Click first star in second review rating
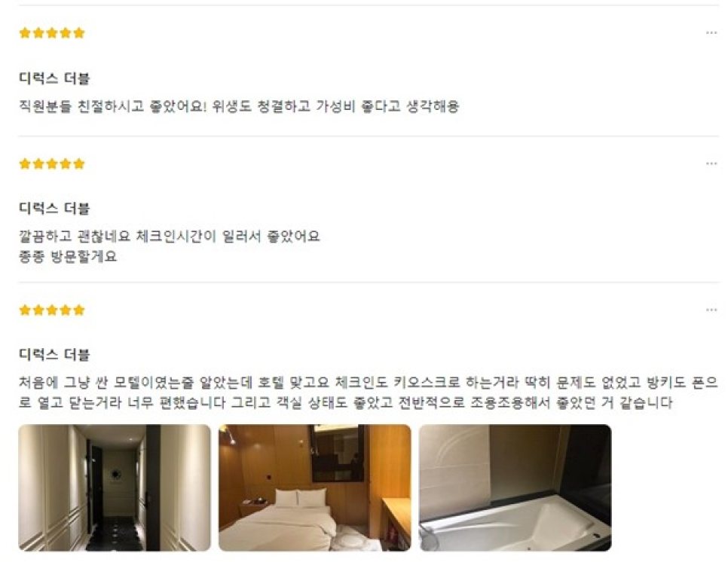The height and width of the screenshot is (562, 728). (25, 163)
